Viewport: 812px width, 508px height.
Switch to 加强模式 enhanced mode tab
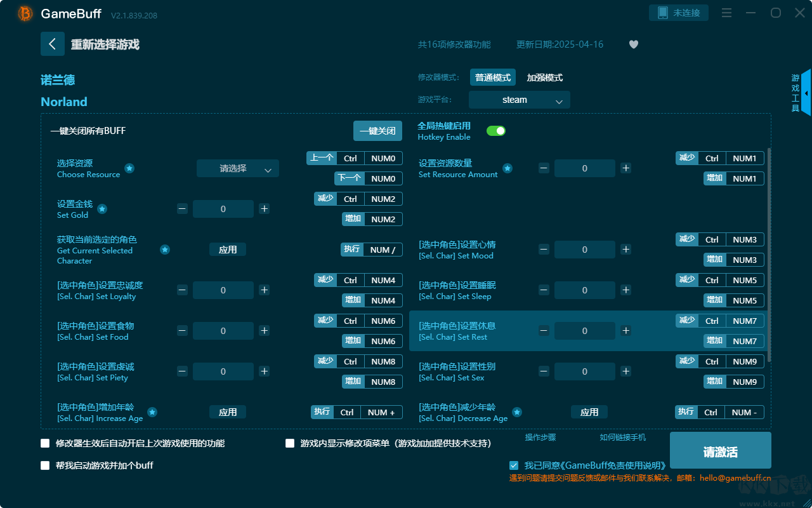coord(545,77)
